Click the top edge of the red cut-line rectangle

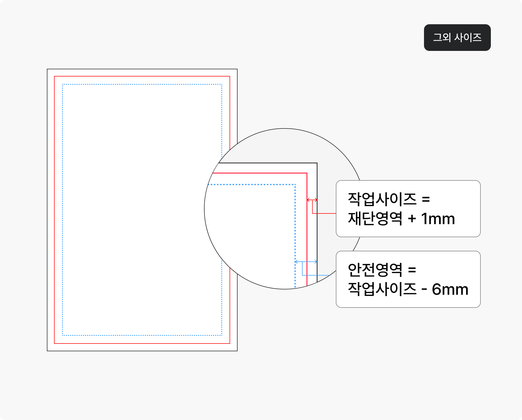[142, 76]
